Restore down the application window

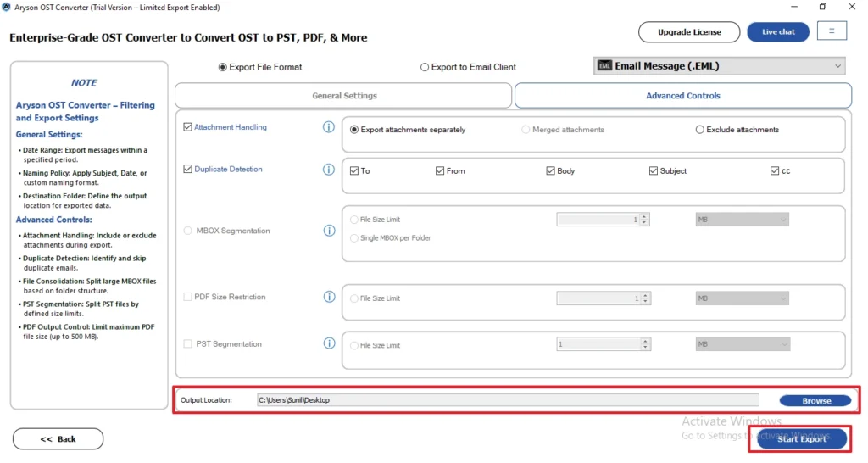tap(822, 7)
